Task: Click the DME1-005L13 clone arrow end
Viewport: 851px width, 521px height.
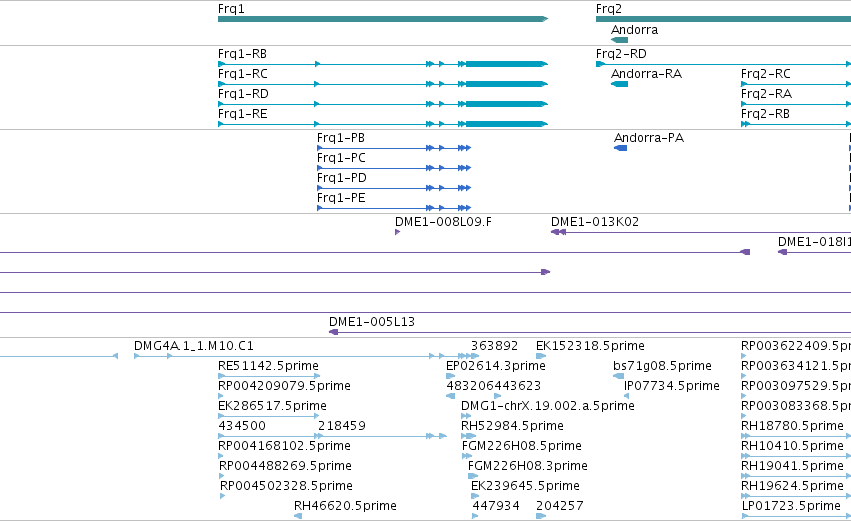Action: [x=333, y=332]
